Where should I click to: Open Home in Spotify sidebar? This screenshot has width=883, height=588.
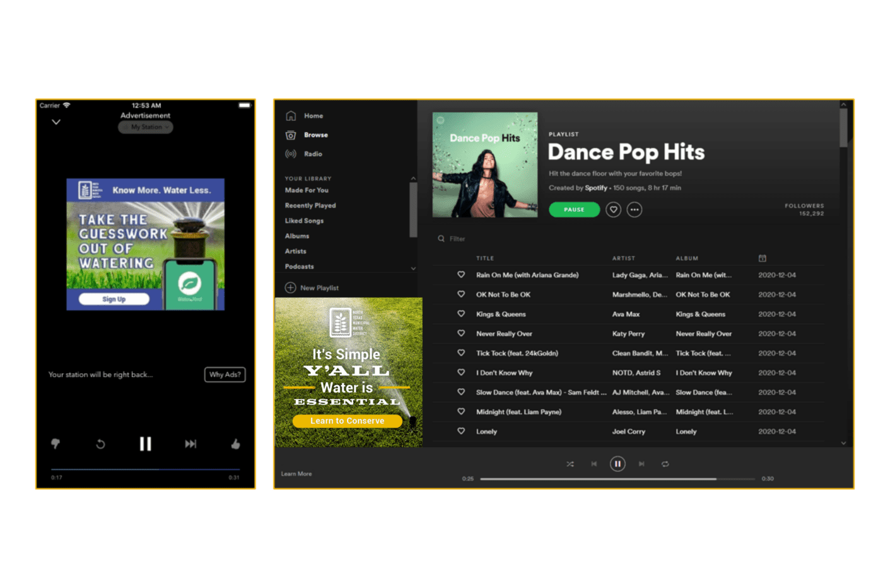(313, 116)
